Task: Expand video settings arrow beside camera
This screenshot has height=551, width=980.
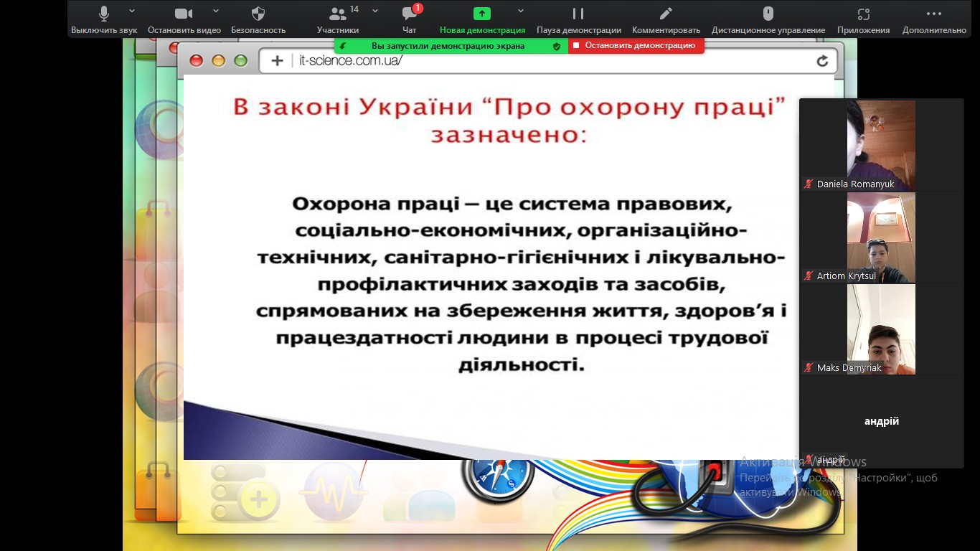Action: point(215,11)
